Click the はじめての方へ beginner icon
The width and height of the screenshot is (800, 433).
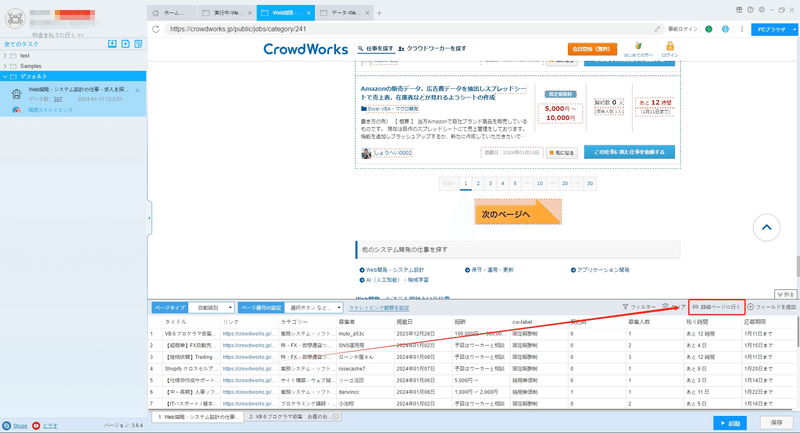[638, 49]
